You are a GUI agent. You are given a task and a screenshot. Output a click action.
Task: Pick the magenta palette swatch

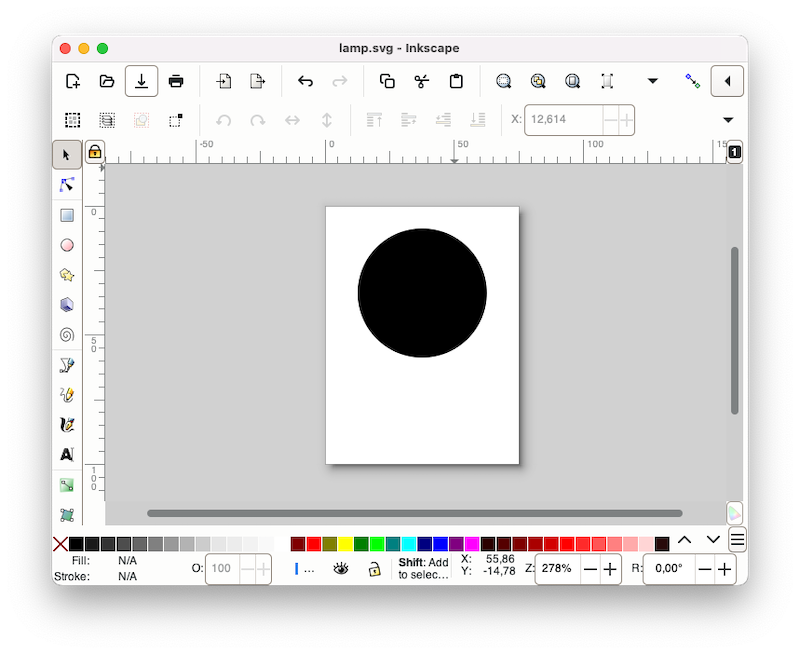click(x=472, y=544)
